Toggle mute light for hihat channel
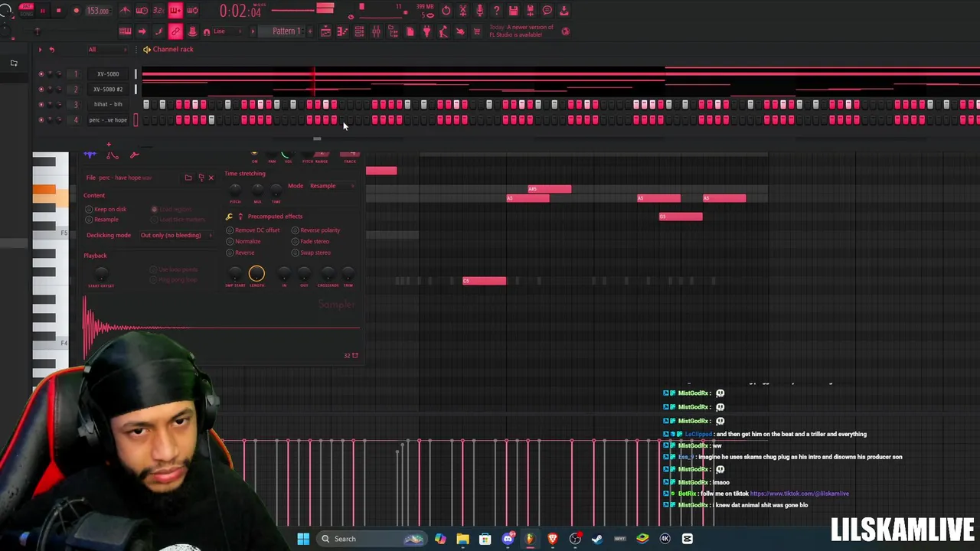 41,104
